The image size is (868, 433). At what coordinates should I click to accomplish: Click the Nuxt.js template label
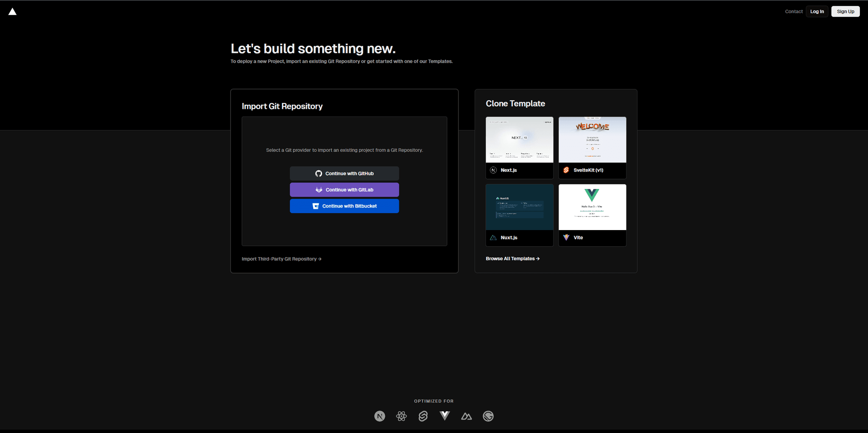click(509, 238)
